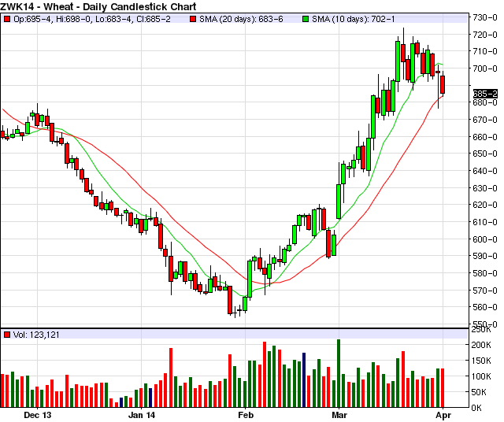Click the 570-0 price axis label
504x422 pixels.
click(x=485, y=291)
